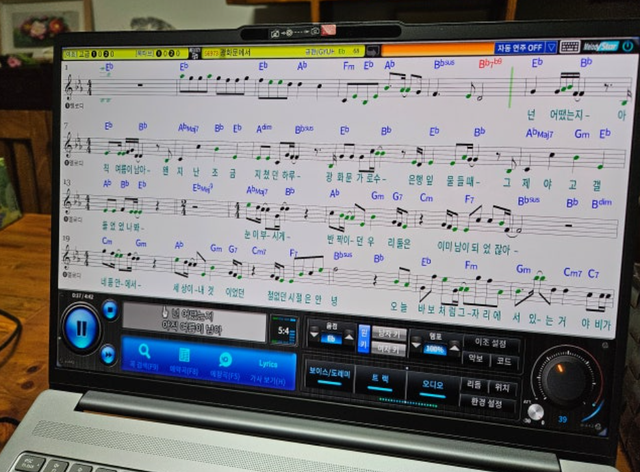
Task: Click the small icon between the yellow fields
Action: (195, 53)
